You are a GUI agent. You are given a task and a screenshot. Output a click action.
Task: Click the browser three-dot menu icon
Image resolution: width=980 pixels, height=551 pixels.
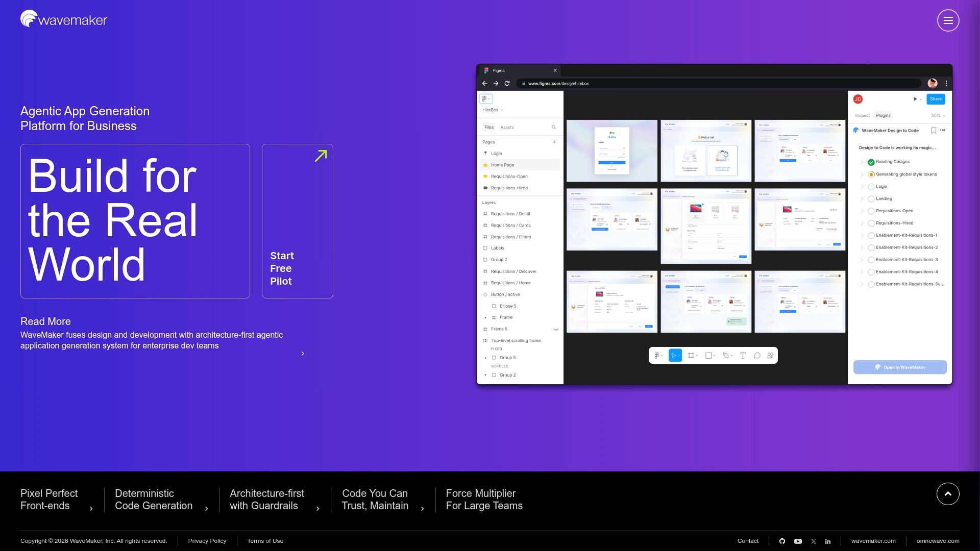946,83
